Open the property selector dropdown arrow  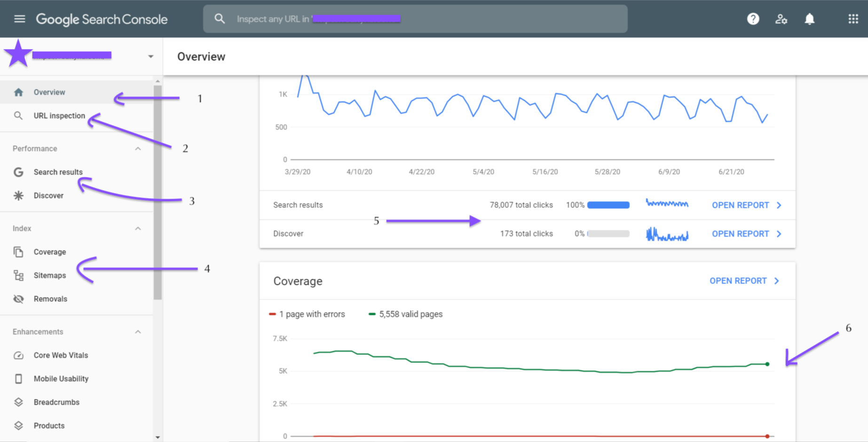point(150,56)
